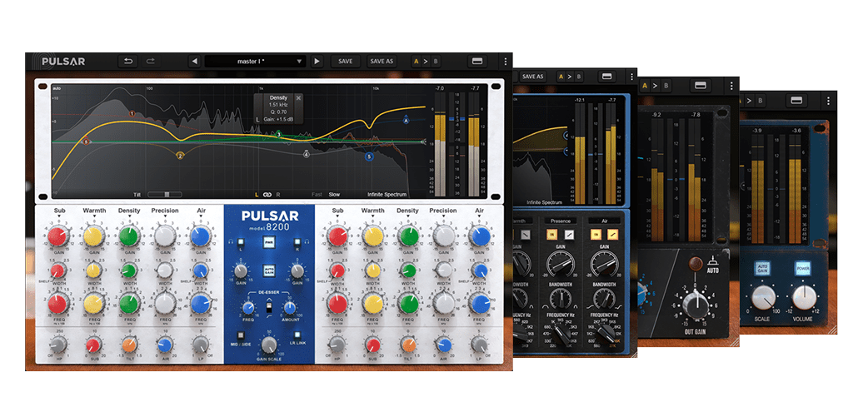Select the grey EQ node 4
868x417 pixels.
point(306,155)
